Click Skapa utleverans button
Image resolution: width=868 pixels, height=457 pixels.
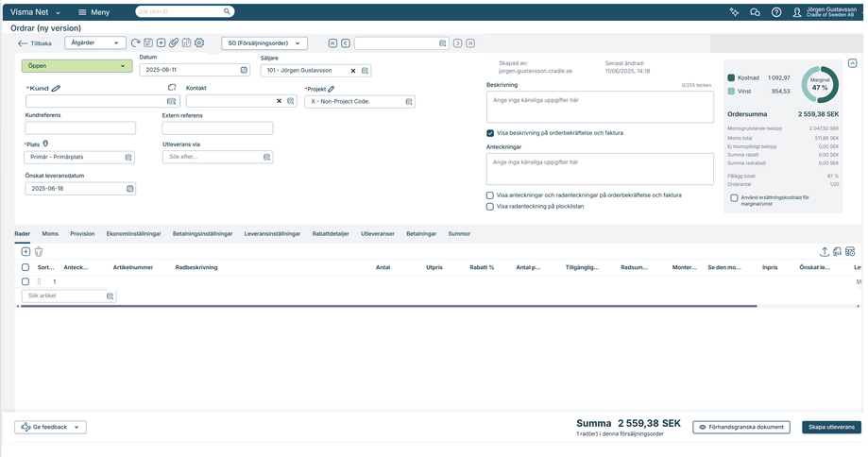click(831, 427)
